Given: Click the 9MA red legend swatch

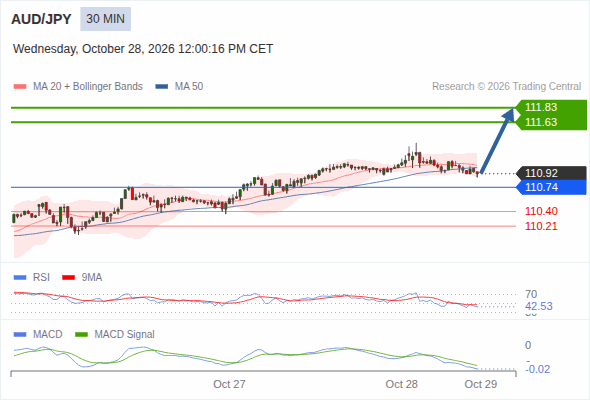Looking at the screenshot, I should click(68, 278).
